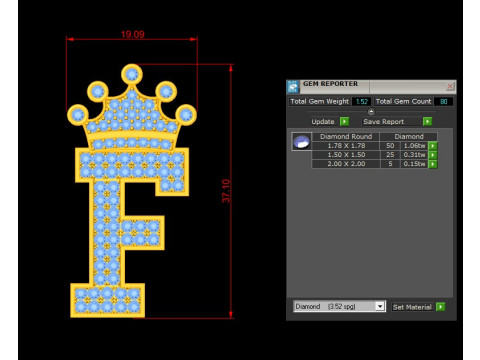Click the 1.06tw weight cell
The image size is (480, 360).
coord(414,146)
